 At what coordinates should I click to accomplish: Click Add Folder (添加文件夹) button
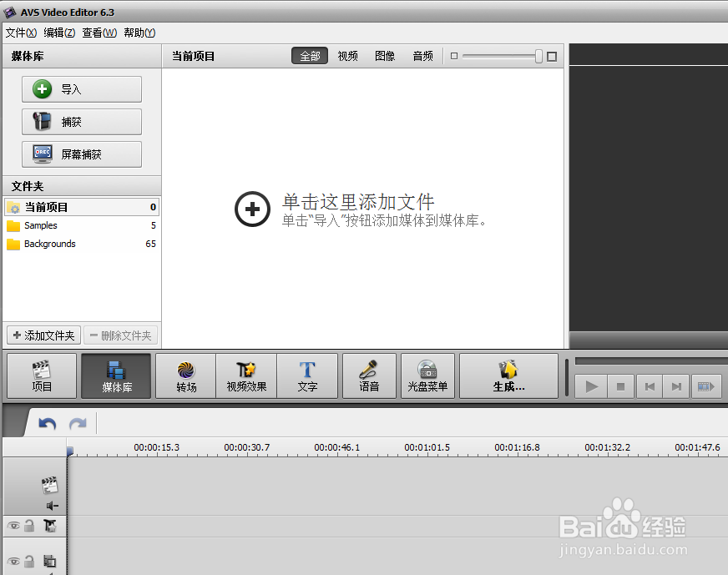(43, 335)
